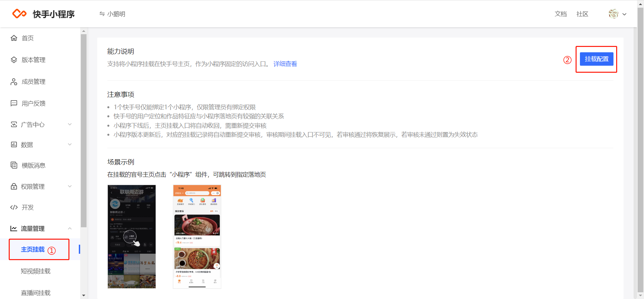
Task: Click the 开发 code brackets icon
Action: point(14,207)
